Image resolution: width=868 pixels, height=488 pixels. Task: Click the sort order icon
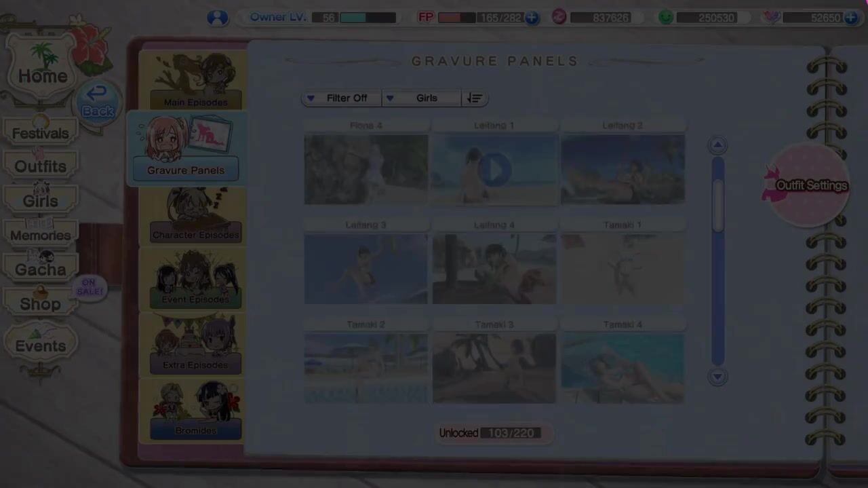pos(475,98)
